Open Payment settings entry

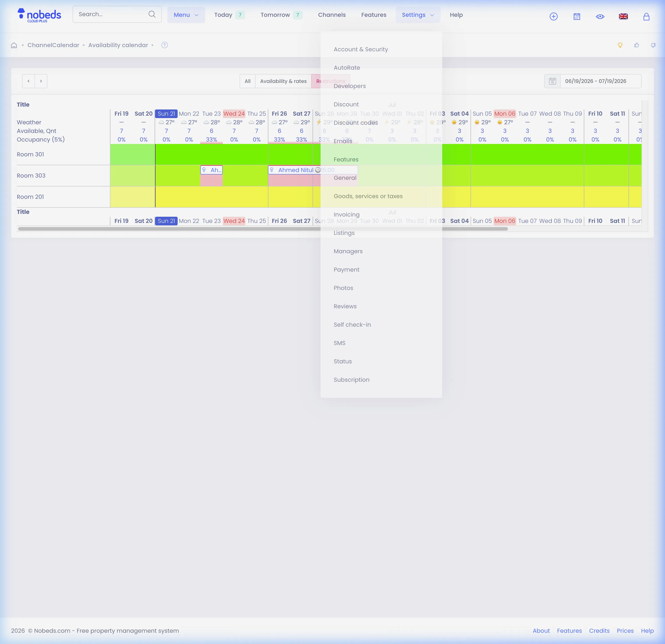coord(346,270)
